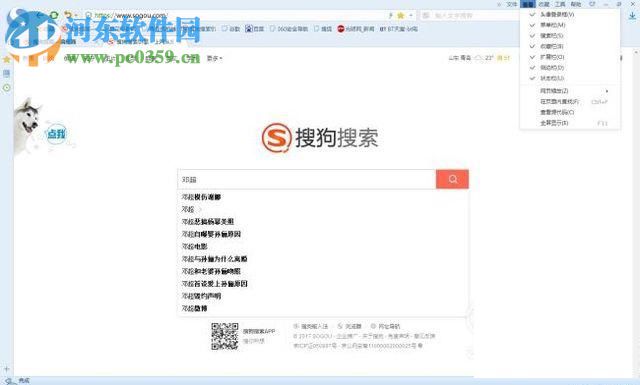Toggle 状态栏(U) visibility
The image size is (640, 385).
[x=570, y=78]
